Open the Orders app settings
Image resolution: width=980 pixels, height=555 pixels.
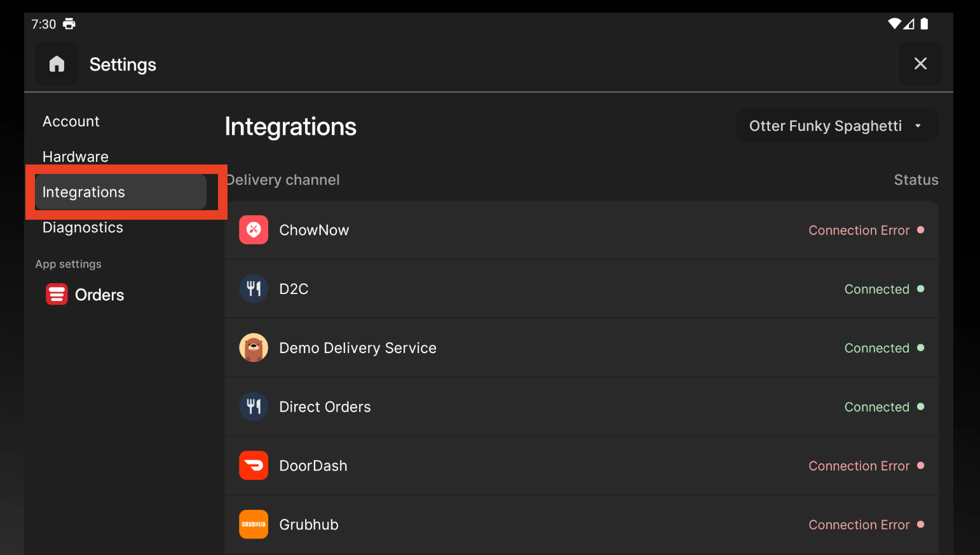pos(99,295)
